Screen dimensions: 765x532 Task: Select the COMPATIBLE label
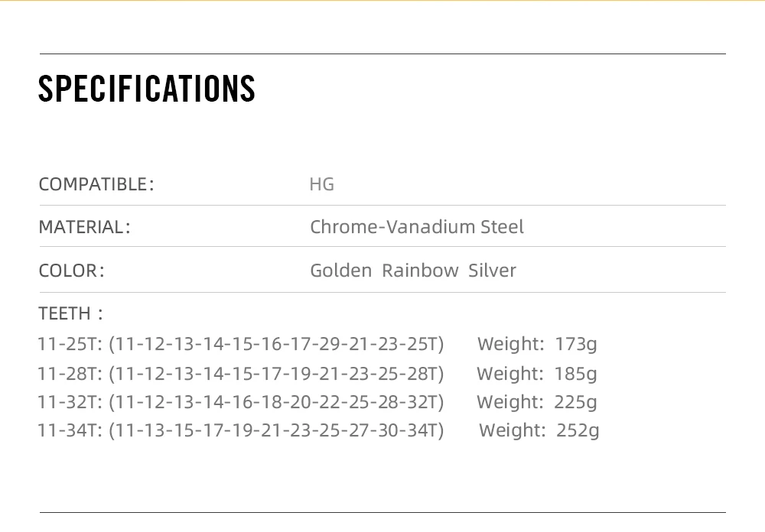point(96,184)
